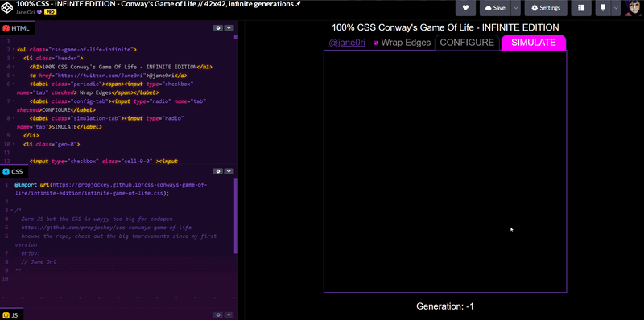Open JS editor gear settings
This screenshot has height=320, width=644.
click(218, 314)
